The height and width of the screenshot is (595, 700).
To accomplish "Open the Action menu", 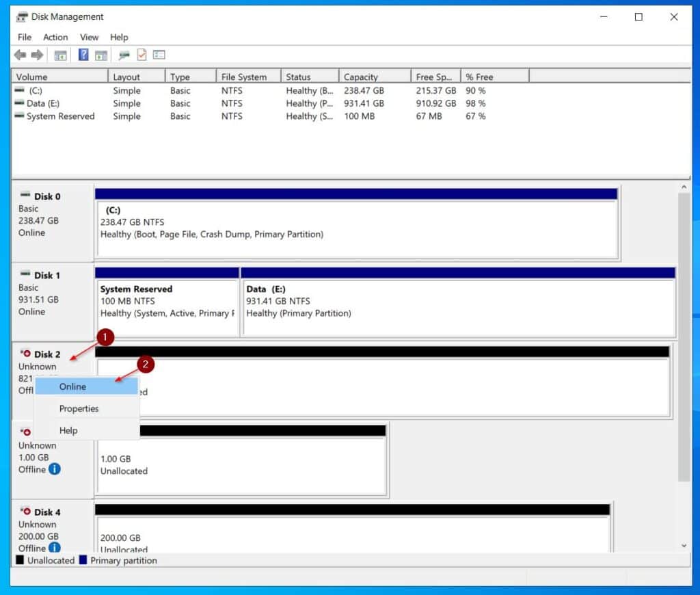I will [x=55, y=37].
